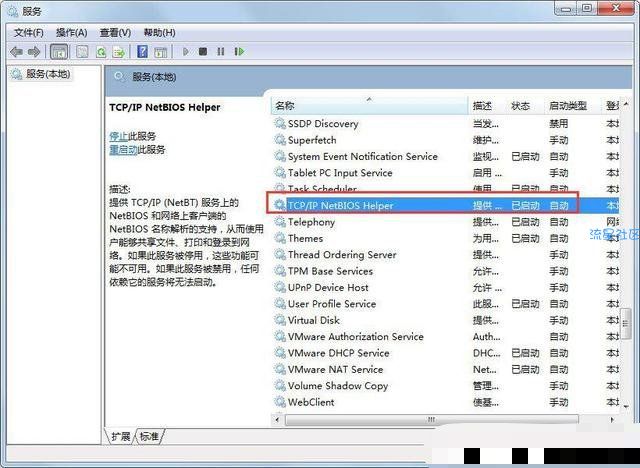Start the service with the Play icon
Viewport: 640px width, 468px height.
coord(186,52)
